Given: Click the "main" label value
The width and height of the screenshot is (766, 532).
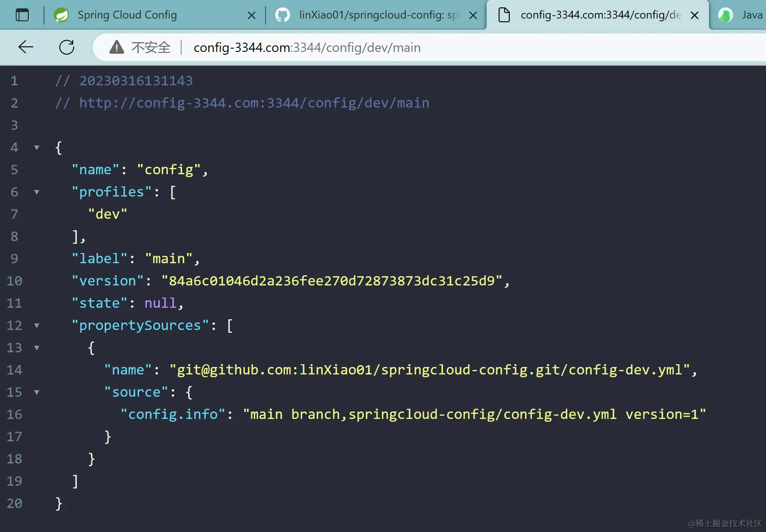Looking at the screenshot, I should [x=169, y=259].
